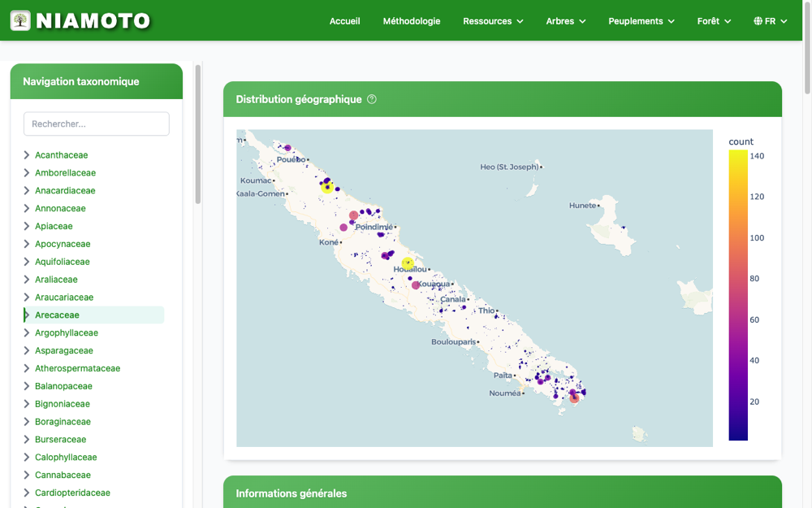Viewport: 812px width, 508px height.
Task: Open the Bignoniaceae taxon
Action: tap(63, 404)
